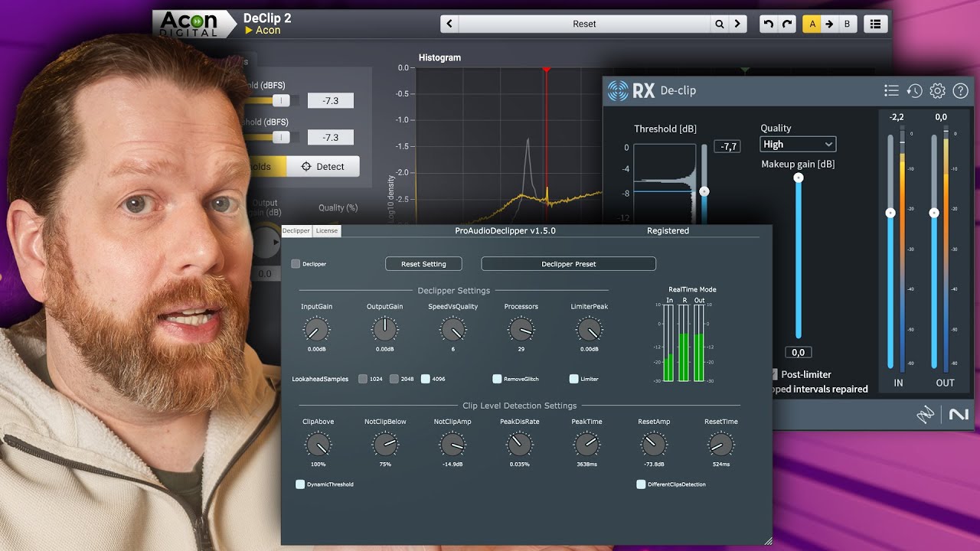Undo last change in DeClip 2

[769, 24]
